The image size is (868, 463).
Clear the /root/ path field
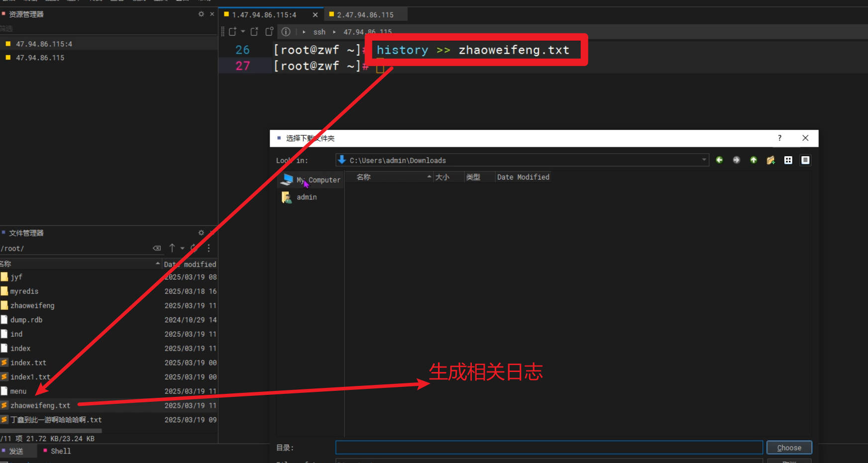pyautogui.click(x=157, y=248)
